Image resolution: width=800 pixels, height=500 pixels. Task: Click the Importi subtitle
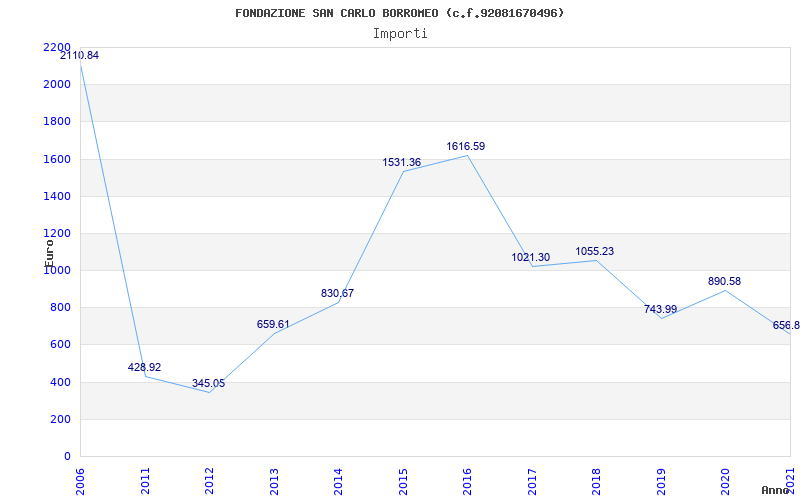[x=400, y=34]
